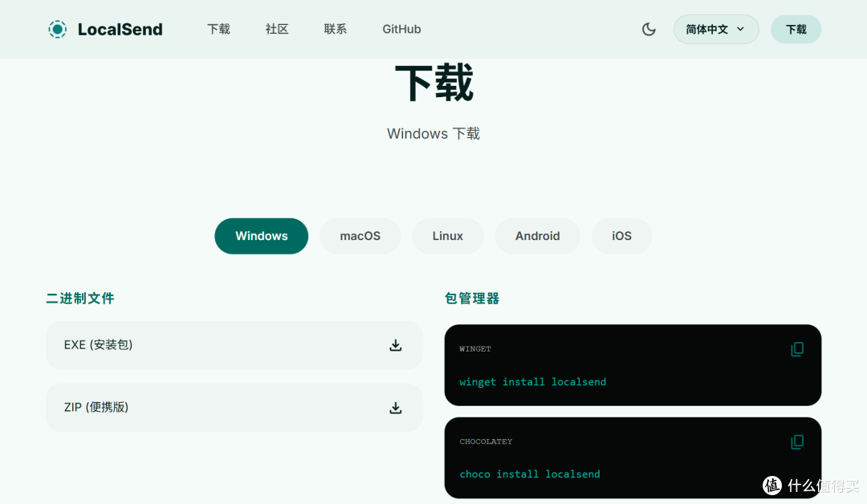867x504 pixels.
Task: Select the iOS platform tab
Action: (x=621, y=236)
